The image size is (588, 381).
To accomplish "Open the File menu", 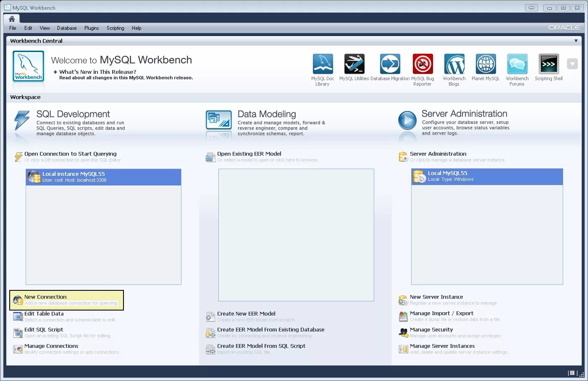I will pos(13,28).
